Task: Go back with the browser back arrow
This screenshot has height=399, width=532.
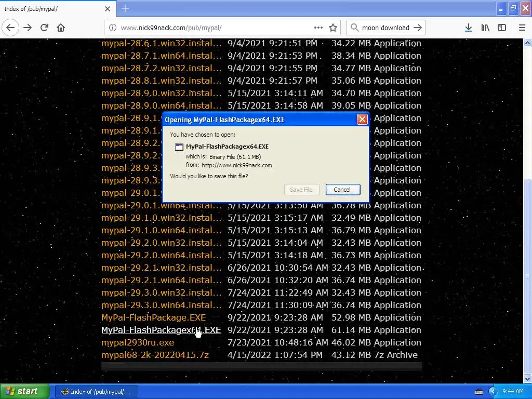Action: [x=10, y=28]
